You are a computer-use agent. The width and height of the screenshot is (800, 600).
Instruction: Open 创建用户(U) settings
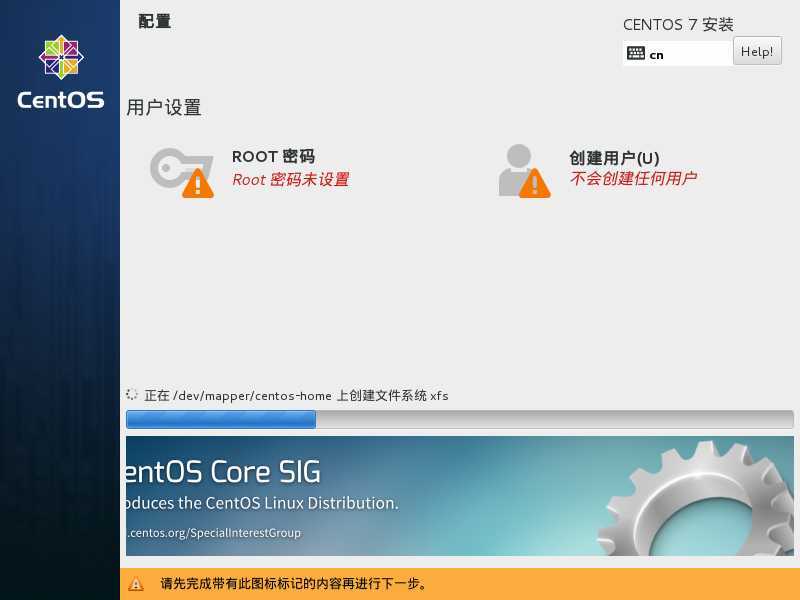coord(614,158)
